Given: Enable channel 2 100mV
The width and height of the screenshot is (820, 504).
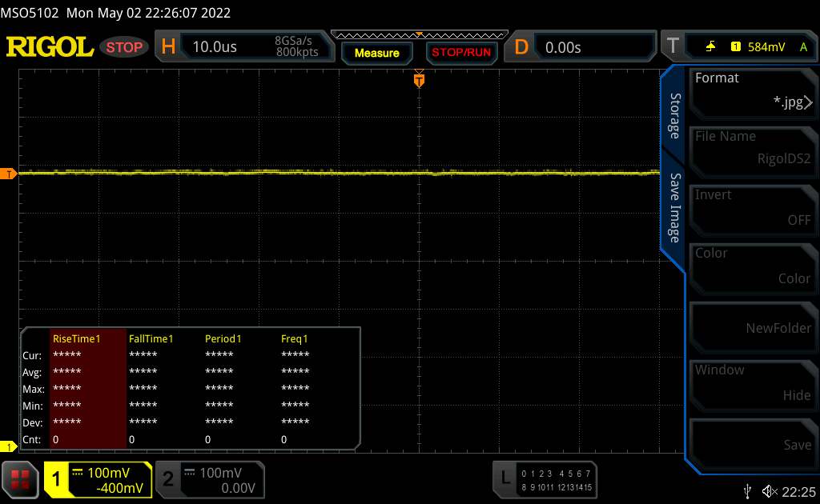Looking at the screenshot, I should [208, 479].
